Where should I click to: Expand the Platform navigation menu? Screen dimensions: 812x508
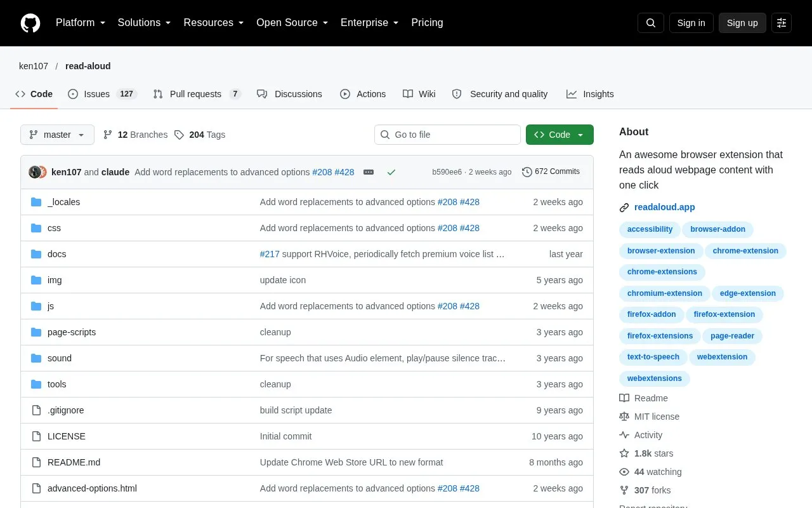point(81,23)
